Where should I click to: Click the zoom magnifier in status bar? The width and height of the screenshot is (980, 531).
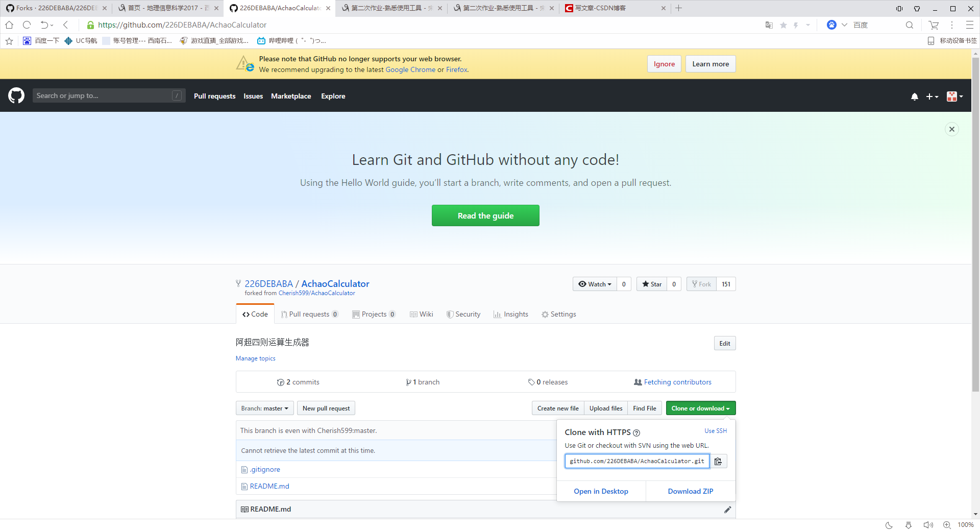click(x=947, y=525)
